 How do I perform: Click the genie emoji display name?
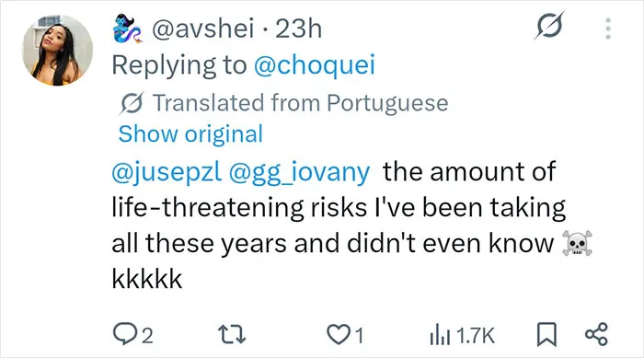(128, 29)
